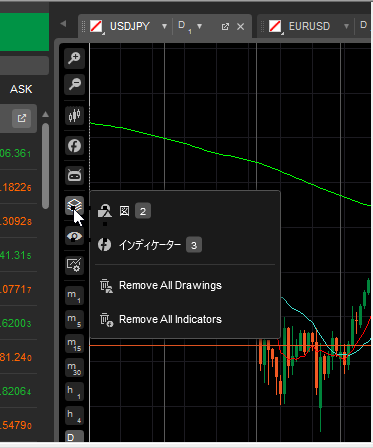
Task: Detach the USDJPY chart via pop-out icon
Action: click(x=225, y=27)
